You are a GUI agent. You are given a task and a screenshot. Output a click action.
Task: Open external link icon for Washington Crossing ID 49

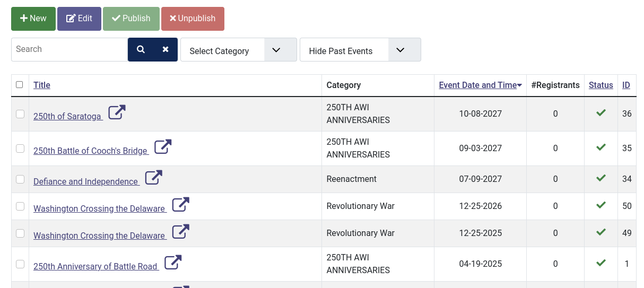(x=180, y=232)
